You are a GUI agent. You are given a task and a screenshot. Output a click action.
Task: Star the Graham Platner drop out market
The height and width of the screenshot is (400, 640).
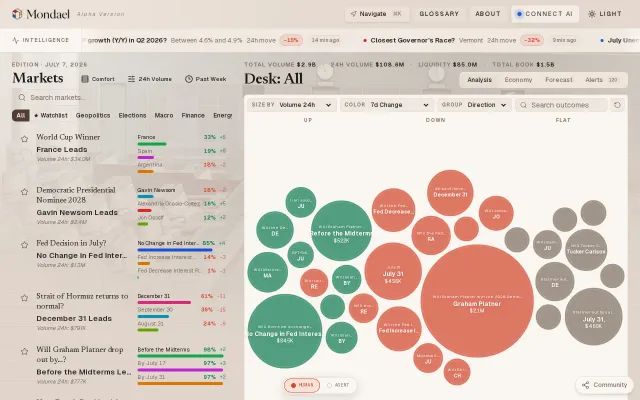24,351
